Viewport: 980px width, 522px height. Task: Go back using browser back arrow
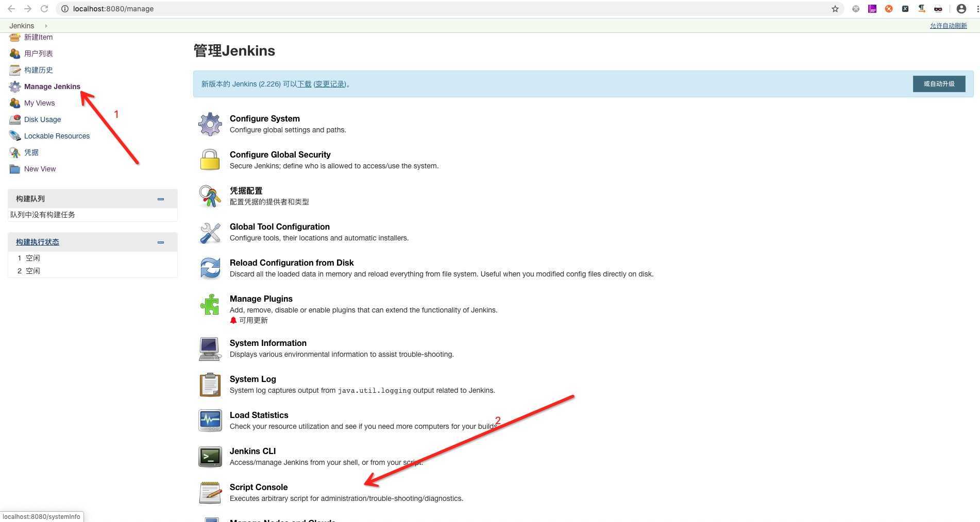(x=11, y=9)
